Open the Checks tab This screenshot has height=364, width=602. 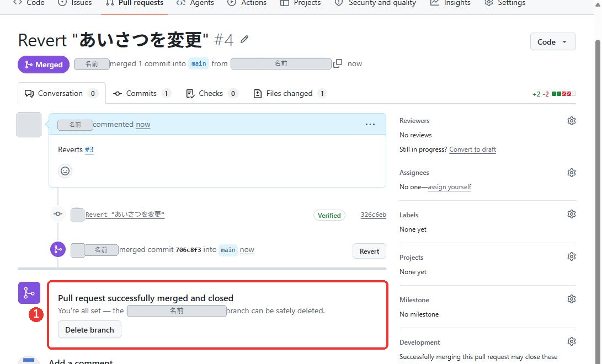[x=211, y=93]
